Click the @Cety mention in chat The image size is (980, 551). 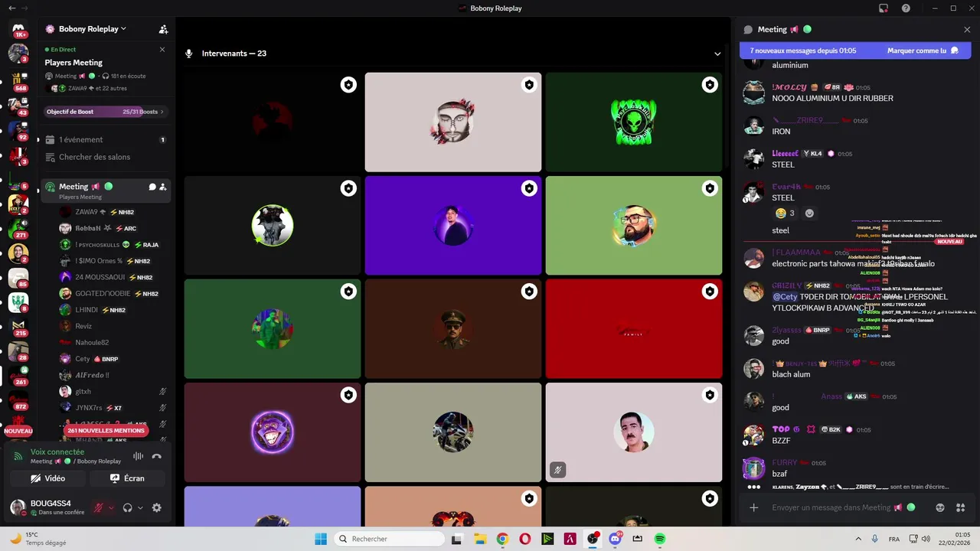(x=785, y=297)
